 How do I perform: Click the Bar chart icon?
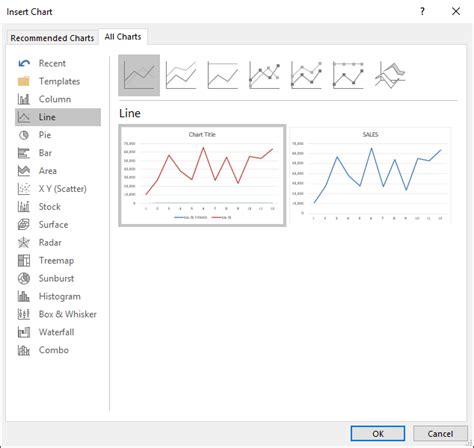24,153
